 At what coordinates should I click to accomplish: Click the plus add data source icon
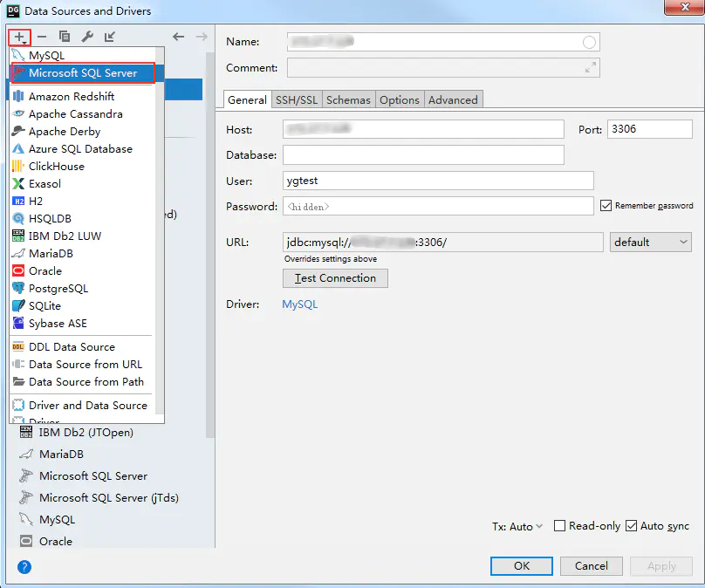coord(20,37)
